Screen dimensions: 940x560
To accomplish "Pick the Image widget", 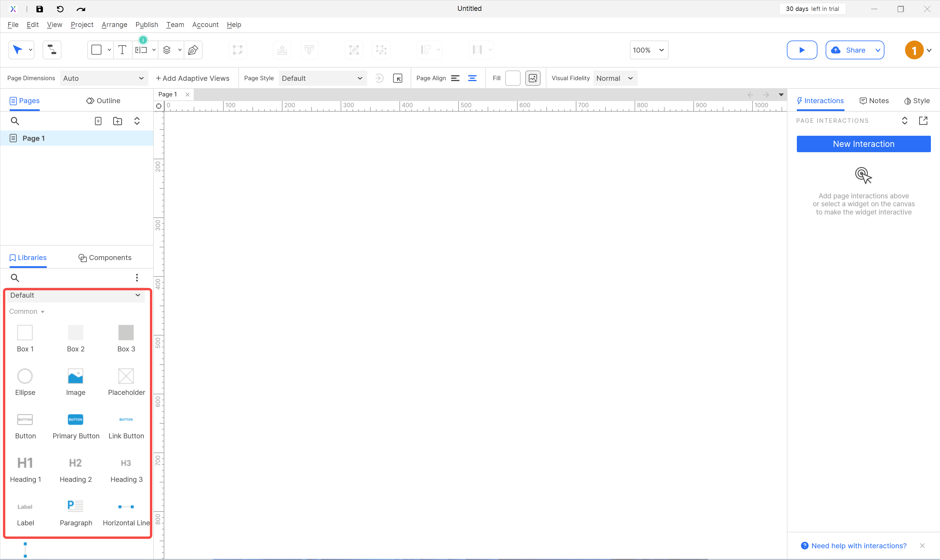I will click(76, 382).
